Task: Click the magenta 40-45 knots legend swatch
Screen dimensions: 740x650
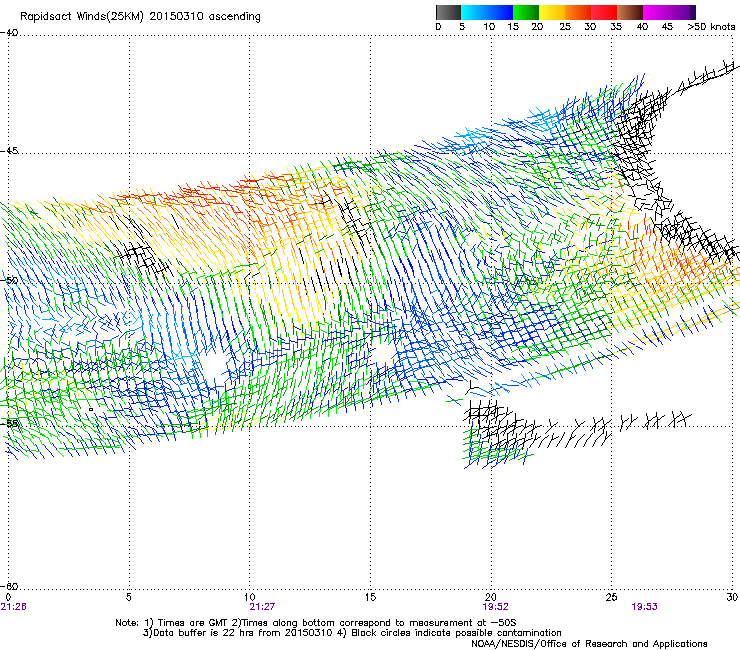Action: point(656,12)
